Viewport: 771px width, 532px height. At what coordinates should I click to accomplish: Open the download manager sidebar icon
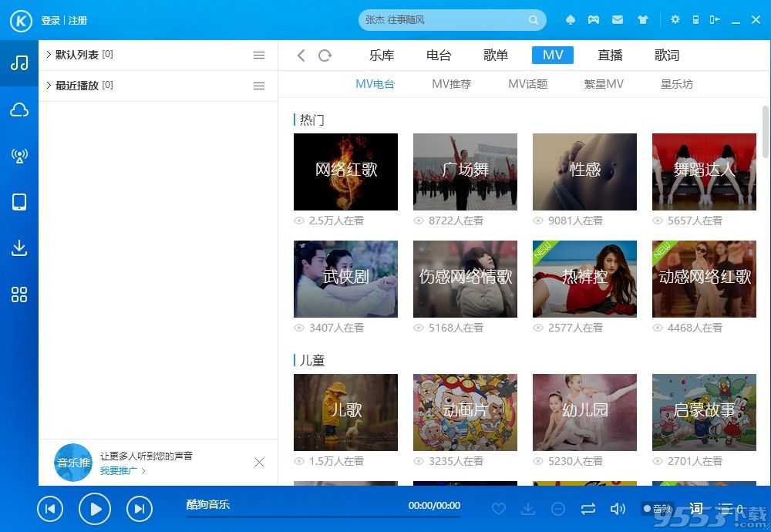click(x=19, y=248)
